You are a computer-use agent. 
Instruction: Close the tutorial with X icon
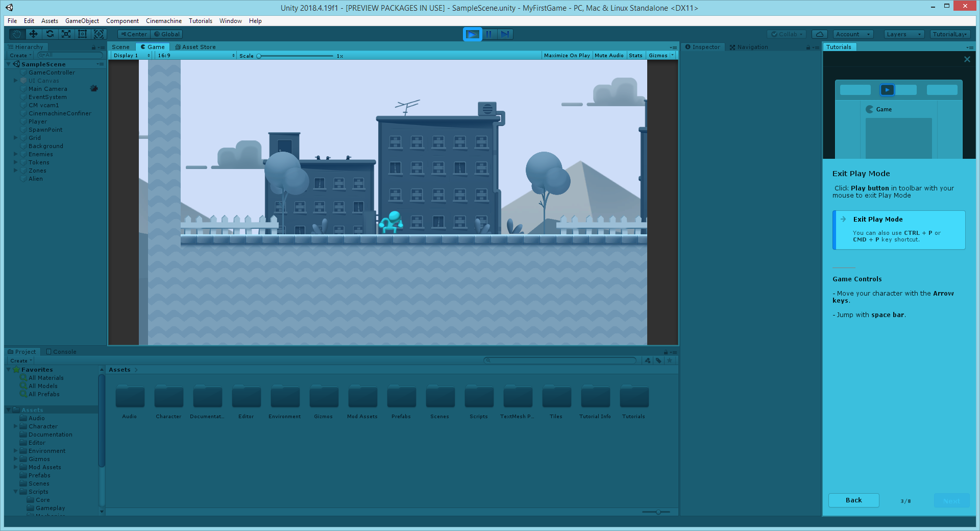967,59
